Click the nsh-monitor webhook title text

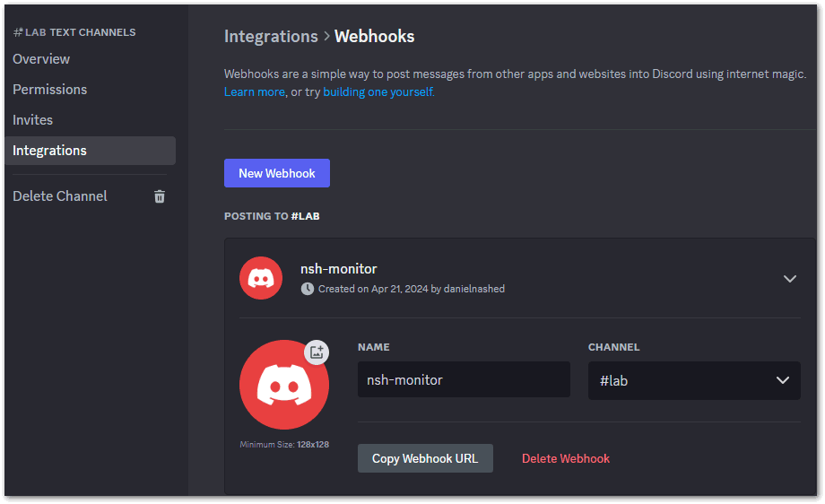(339, 269)
